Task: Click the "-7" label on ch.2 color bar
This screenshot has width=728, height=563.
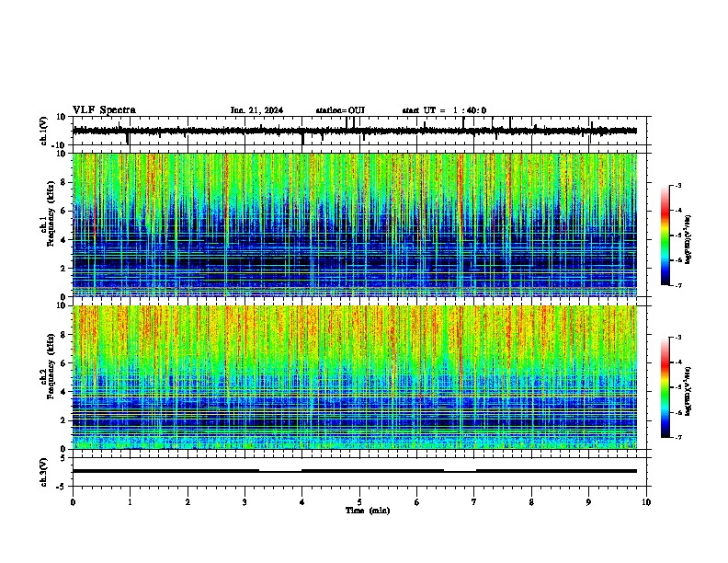Action: pos(678,437)
